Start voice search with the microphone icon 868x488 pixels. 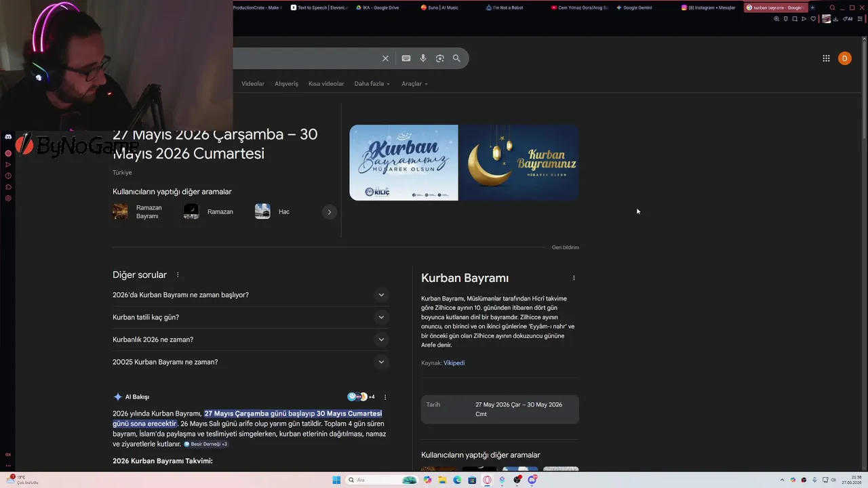(423, 58)
